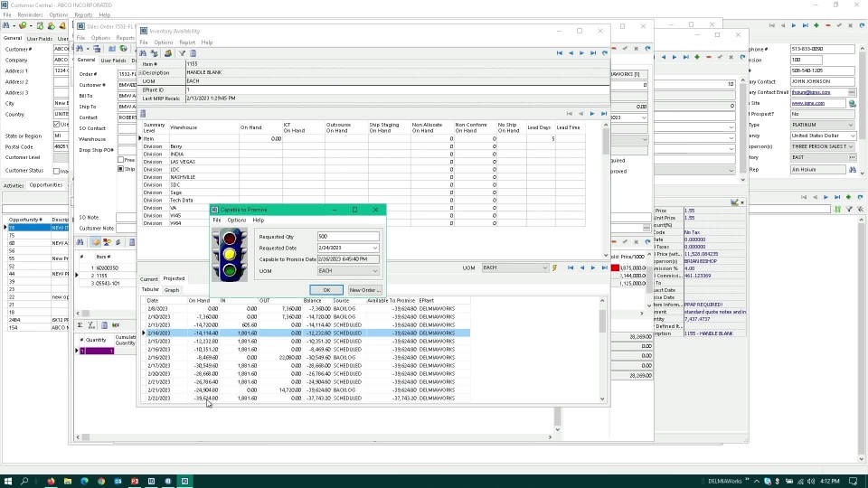Click the Capable to Promise Date field
The image size is (868, 488).
(348, 259)
